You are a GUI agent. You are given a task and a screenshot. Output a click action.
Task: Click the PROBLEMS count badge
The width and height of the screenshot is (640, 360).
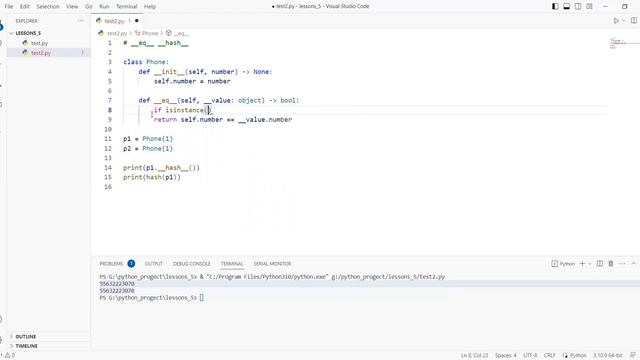point(131,264)
